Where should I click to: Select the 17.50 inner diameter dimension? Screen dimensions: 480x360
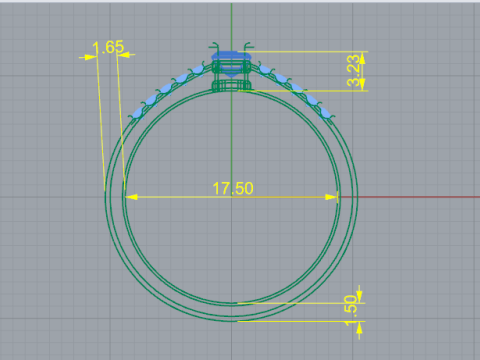tap(233, 188)
